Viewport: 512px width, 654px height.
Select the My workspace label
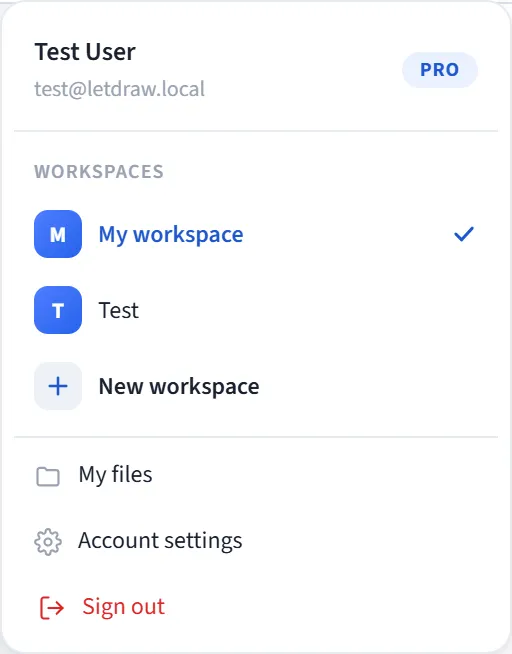click(171, 235)
